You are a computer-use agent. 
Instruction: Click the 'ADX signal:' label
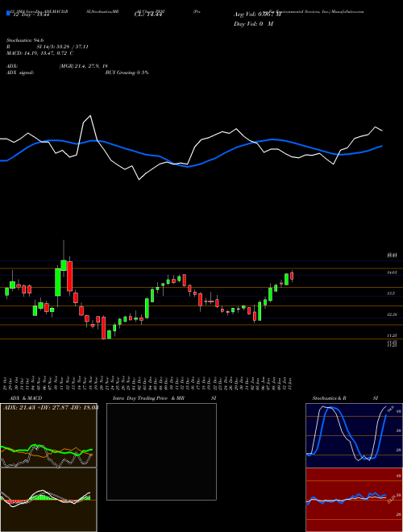click(19, 73)
